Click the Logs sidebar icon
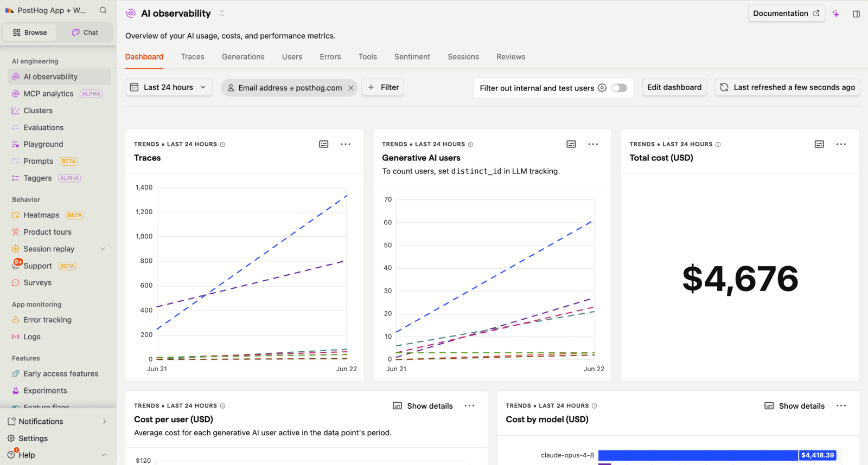This screenshot has height=465, width=868. (16, 337)
